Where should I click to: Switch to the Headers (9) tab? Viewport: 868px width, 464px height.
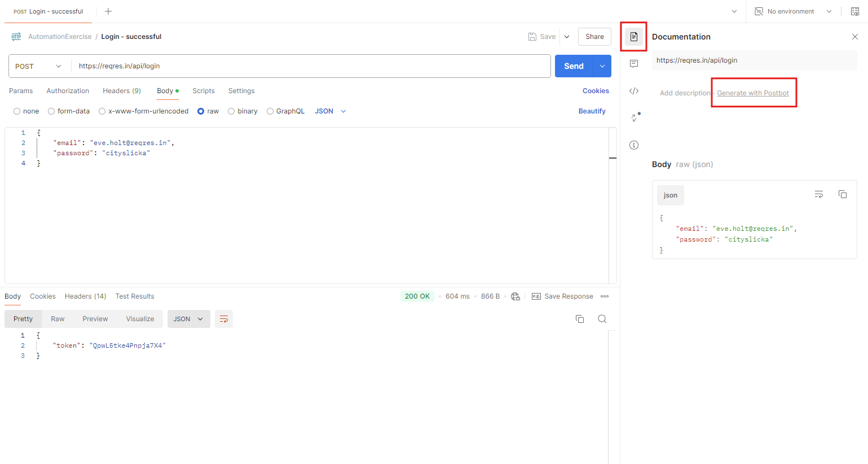pyautogui.click(x=121, y=91)
